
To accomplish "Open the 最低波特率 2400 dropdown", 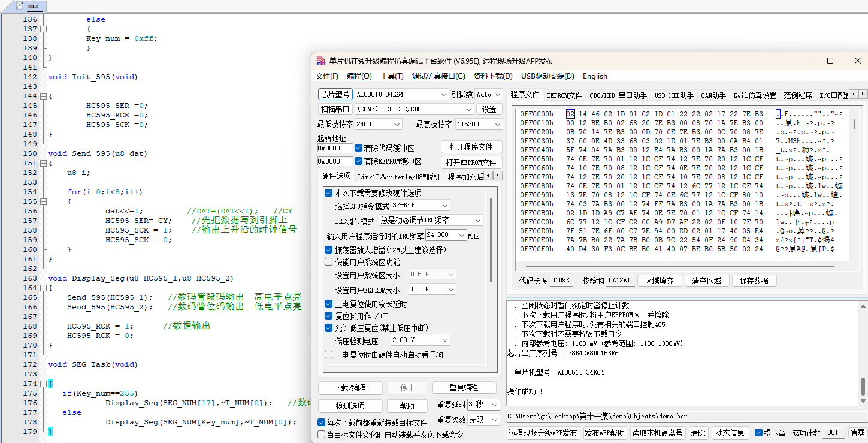I will [x=378, y=124].
